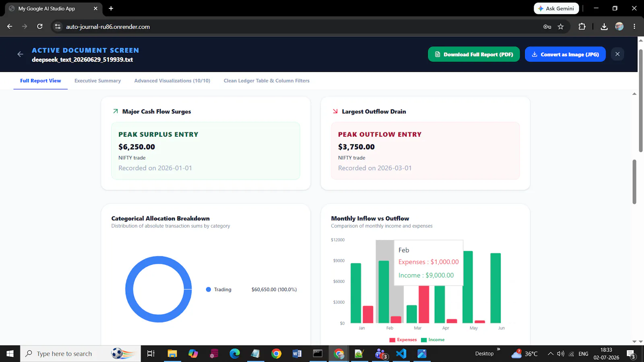Screen dimensions: 644x362
Task: Open the Chrome three-dot menu
Action: (x=634, y=27)
